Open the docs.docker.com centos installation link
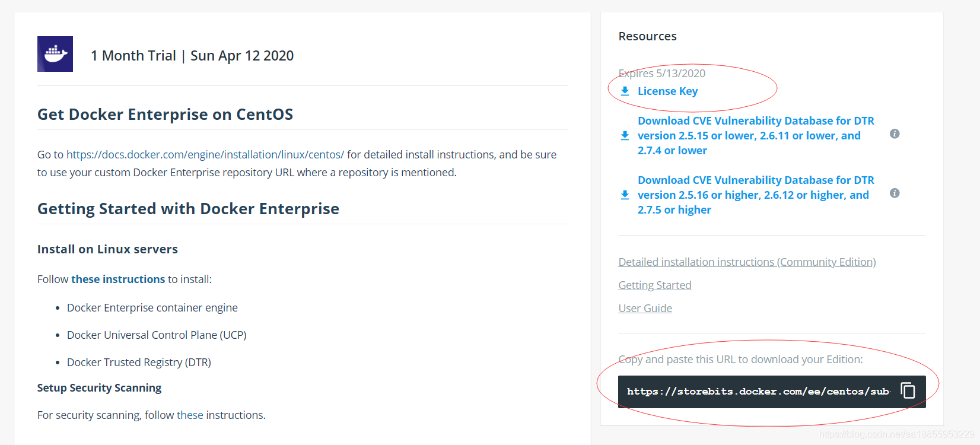This screenshot has height=445, width=980. pyautogui.click(x=205, y=154)
